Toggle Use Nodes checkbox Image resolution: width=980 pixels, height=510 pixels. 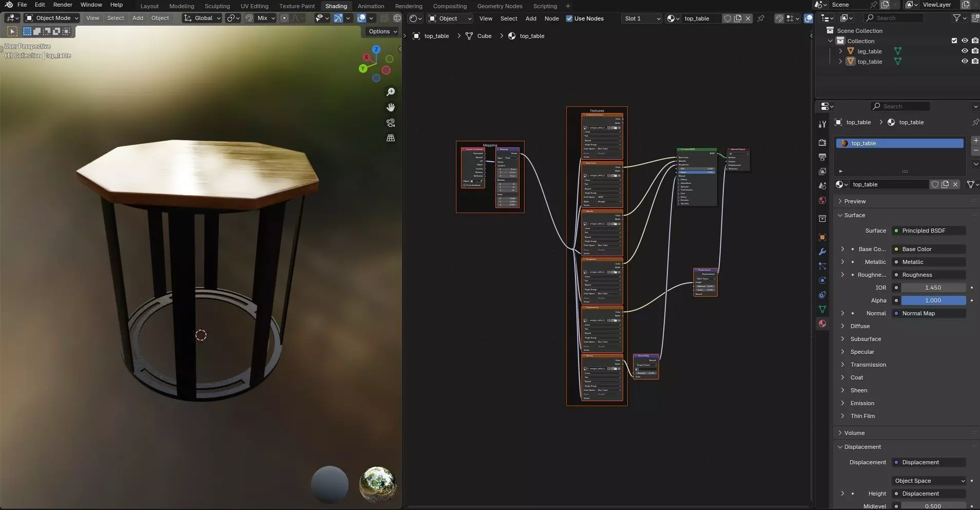tap(569, 18)
